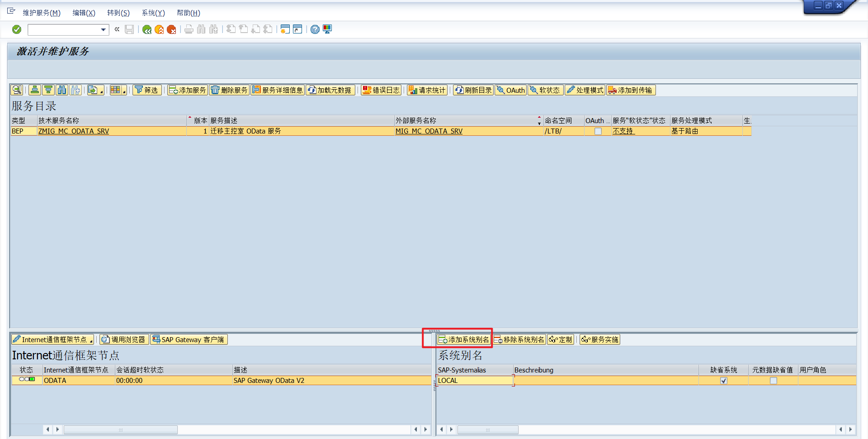This screenshot has width=868, height=439.
Task: Click the 服务实施 button
Action: pos(600,339)
